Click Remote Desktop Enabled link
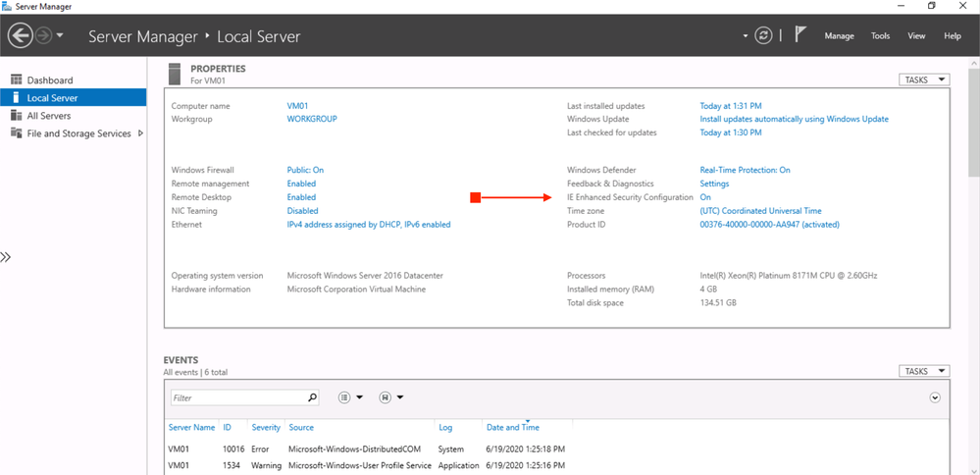 point(301,197)
